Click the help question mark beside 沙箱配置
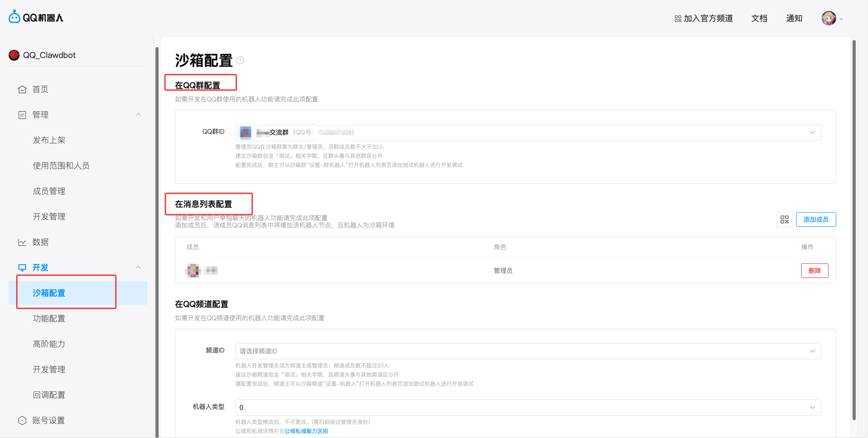This screenshot has height=438, width=868. coord(240,60)
